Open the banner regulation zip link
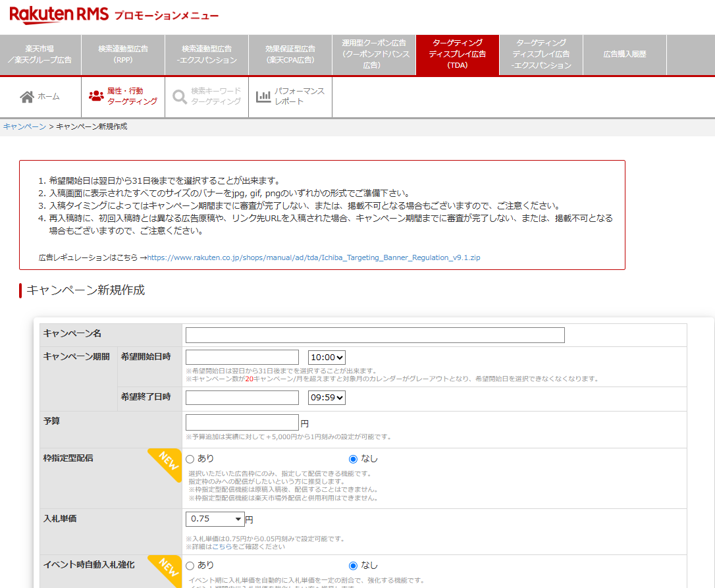 pos(313,257)
